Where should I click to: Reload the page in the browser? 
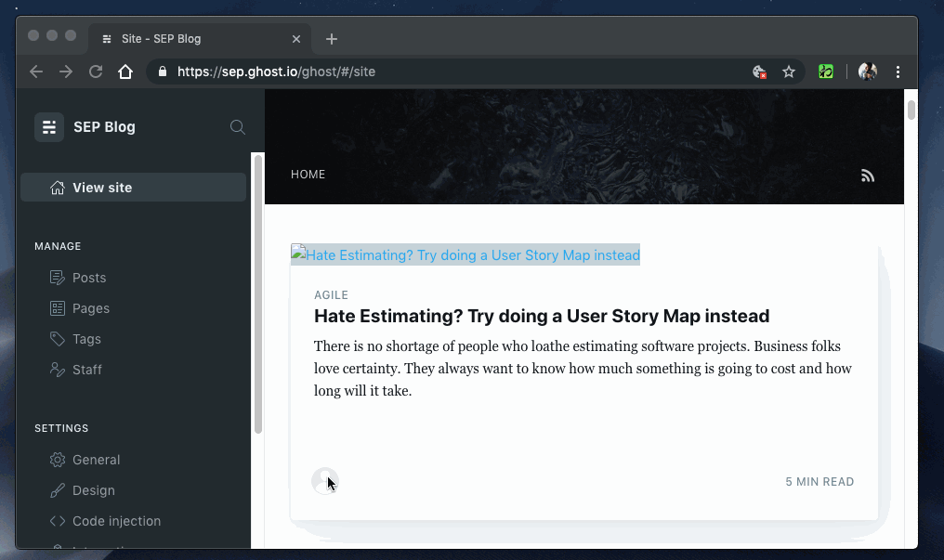[x=96, y=72]
